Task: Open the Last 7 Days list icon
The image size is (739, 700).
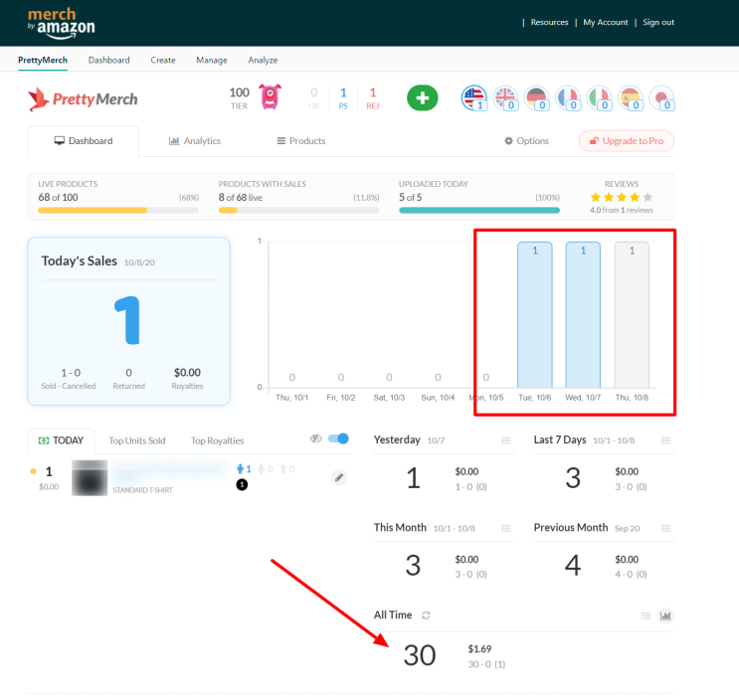Action: 666,440
